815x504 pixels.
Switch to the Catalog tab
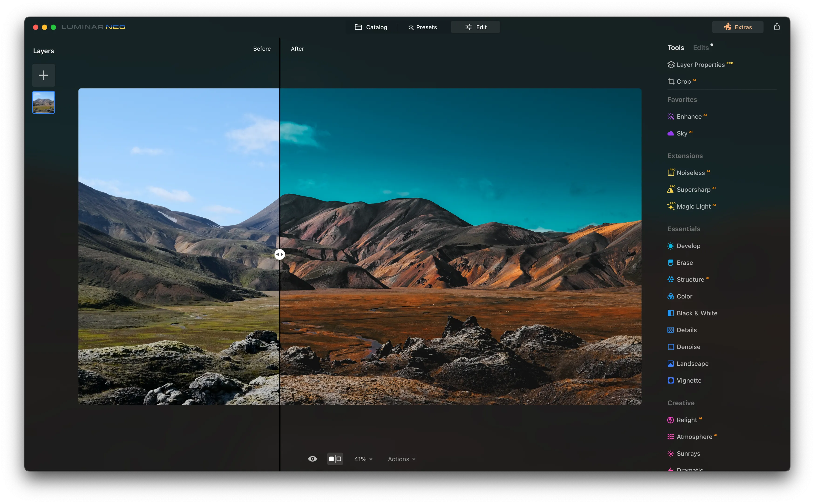pos(371,27)
